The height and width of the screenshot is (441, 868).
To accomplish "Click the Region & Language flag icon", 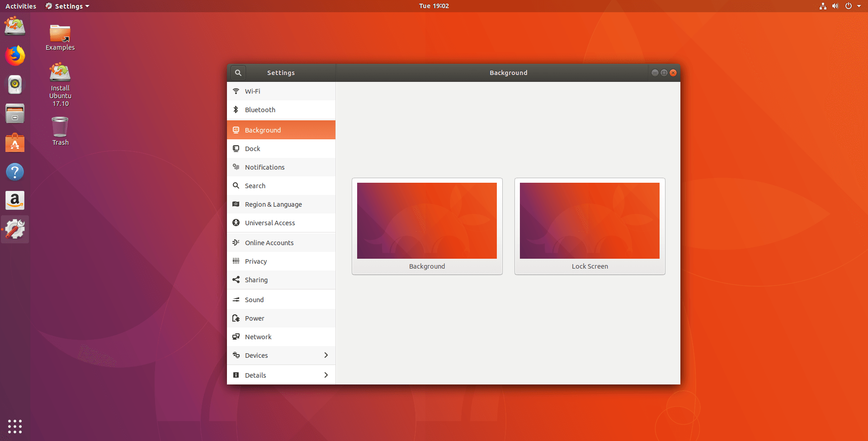I will coord(236,204).
